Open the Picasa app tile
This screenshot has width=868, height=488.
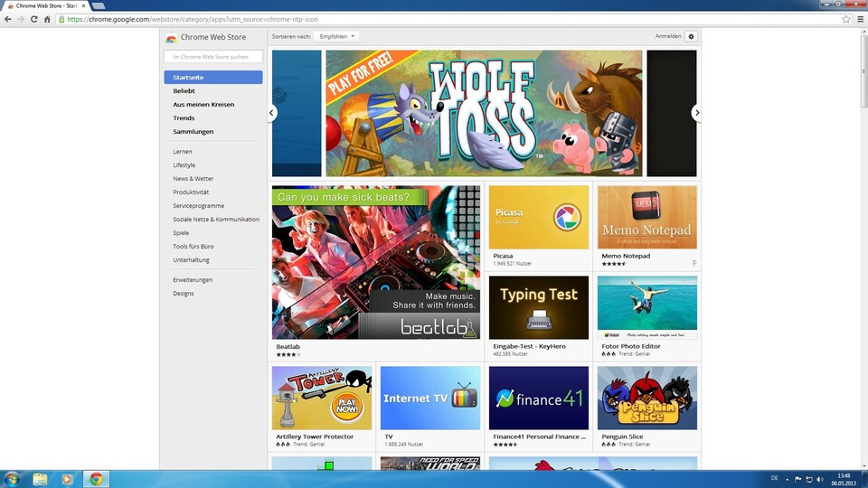539,218
